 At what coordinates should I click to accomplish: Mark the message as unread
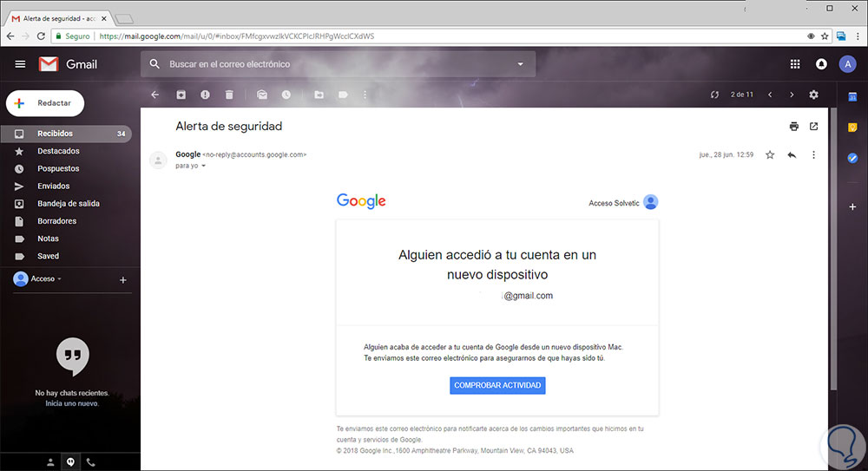[x=262, y=95]
